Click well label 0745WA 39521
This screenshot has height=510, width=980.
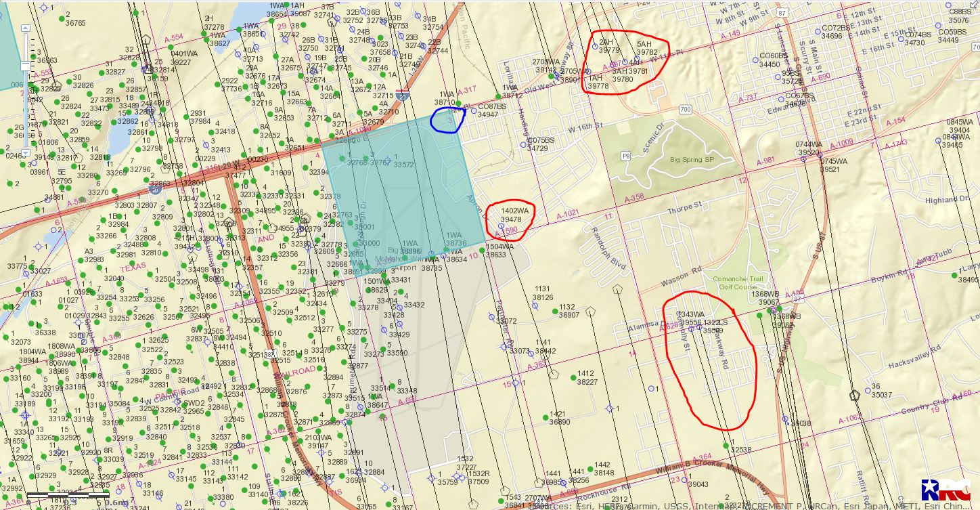pos(834,165)
